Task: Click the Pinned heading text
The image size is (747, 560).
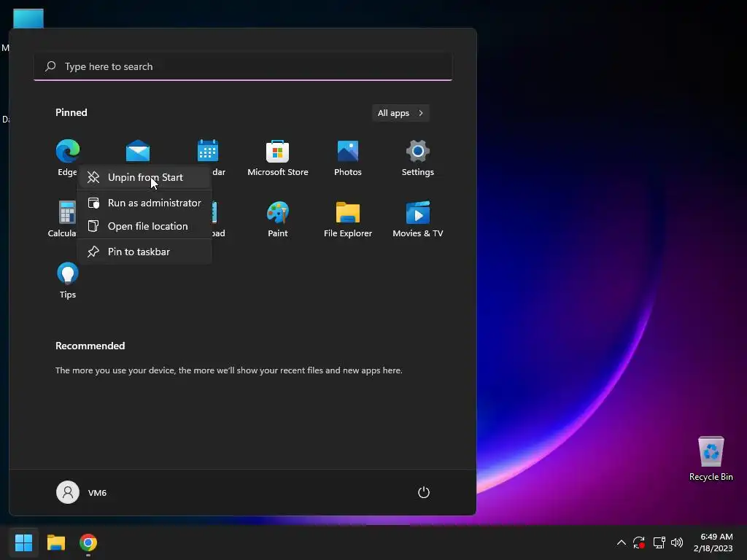Action: [71, 112]
